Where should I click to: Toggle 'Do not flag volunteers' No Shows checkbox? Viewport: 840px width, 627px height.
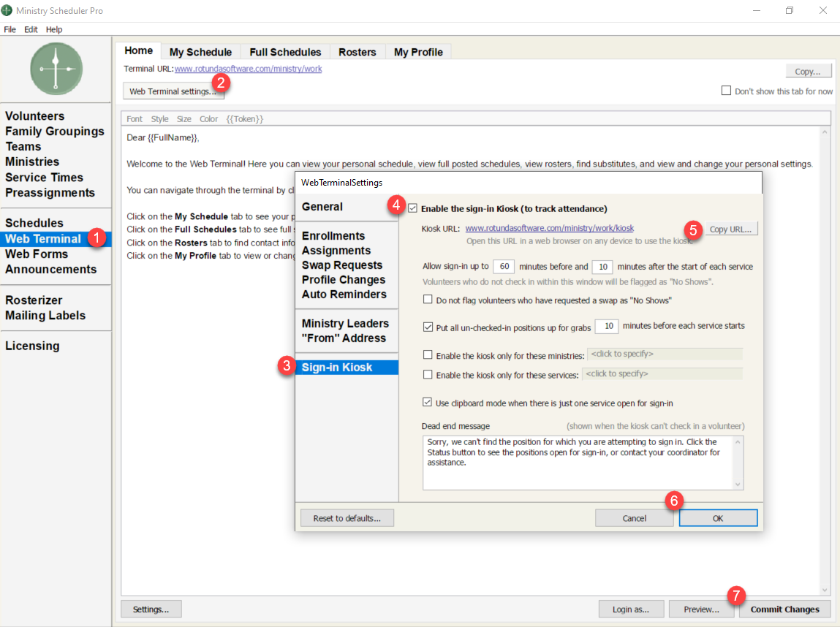coord(428,300)
